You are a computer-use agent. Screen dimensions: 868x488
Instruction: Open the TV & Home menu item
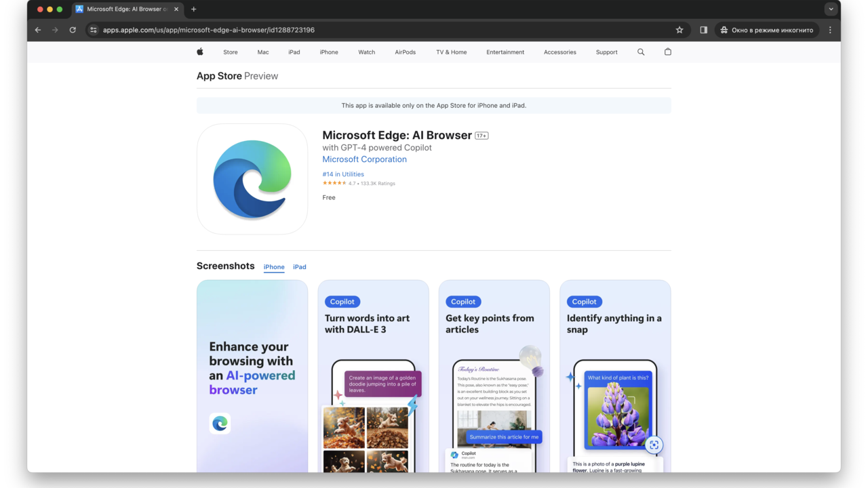pos(452,52)
